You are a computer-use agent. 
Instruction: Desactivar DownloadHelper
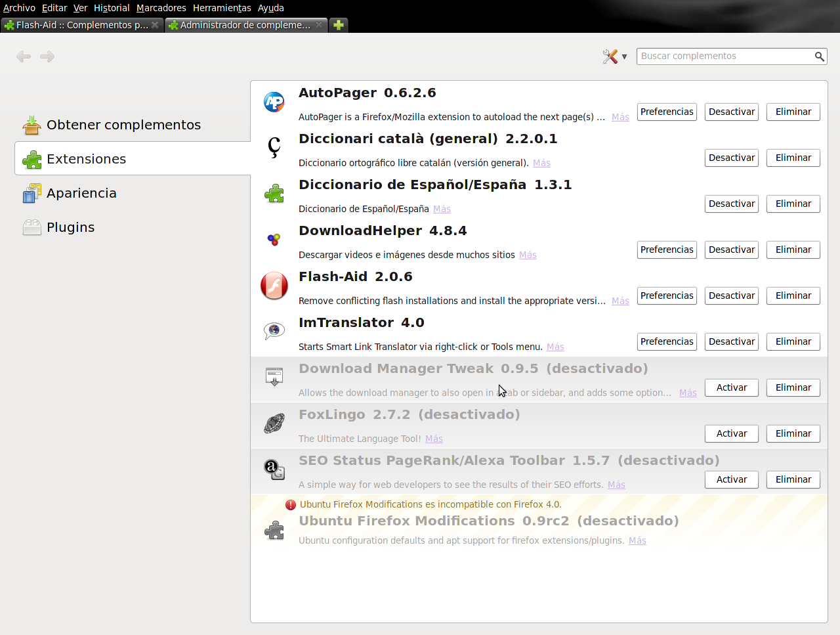click(732, 250)
